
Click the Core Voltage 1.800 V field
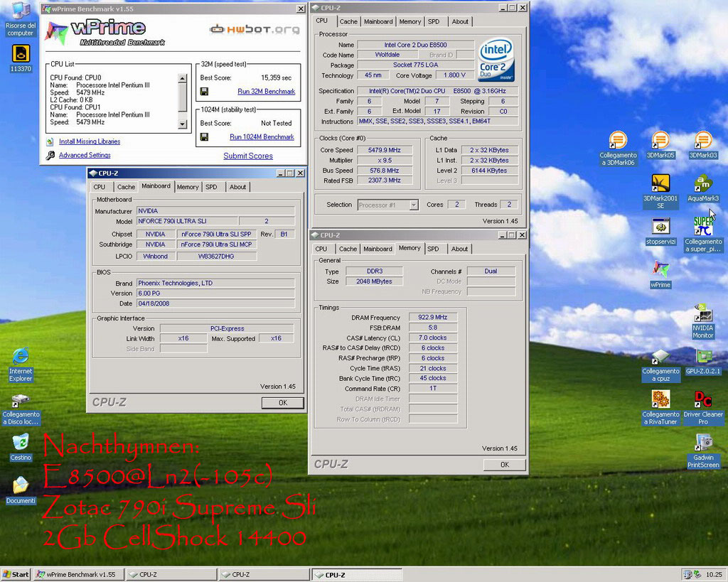coord(454,75)
